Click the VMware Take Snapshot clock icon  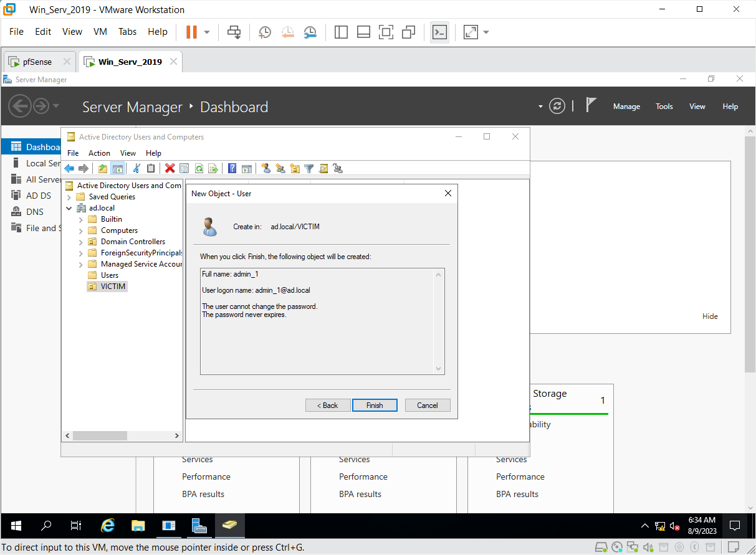(265, 32)
